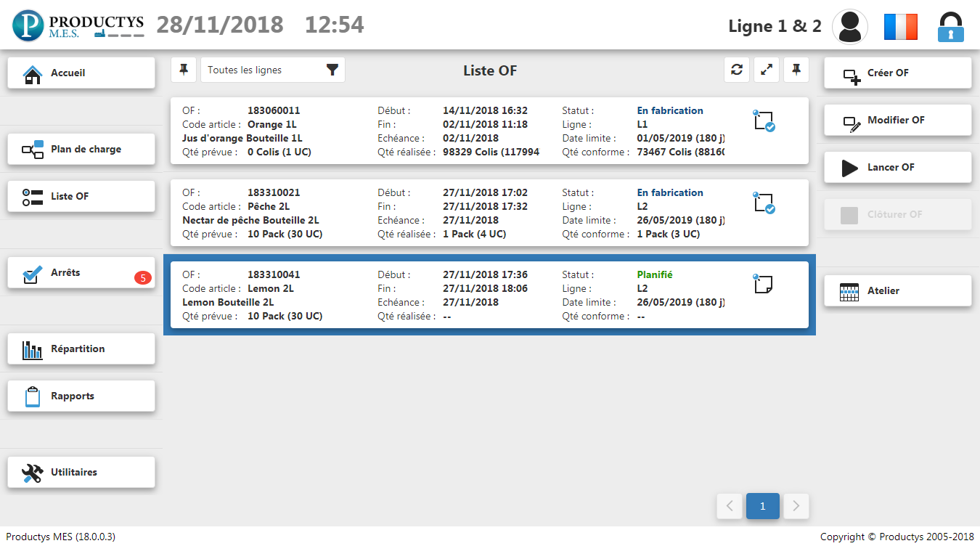
Task: Toggle the left pin icon beside line filter
Action: click(184, 70)
